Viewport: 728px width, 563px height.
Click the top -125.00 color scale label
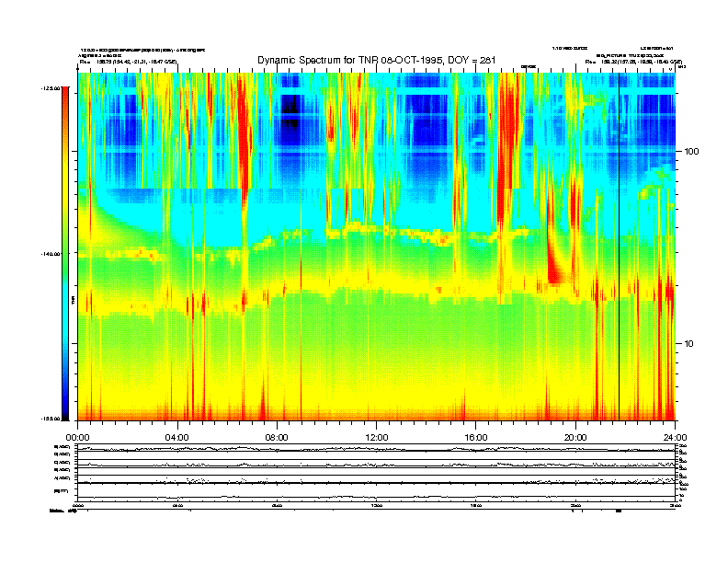click(51, 87)
